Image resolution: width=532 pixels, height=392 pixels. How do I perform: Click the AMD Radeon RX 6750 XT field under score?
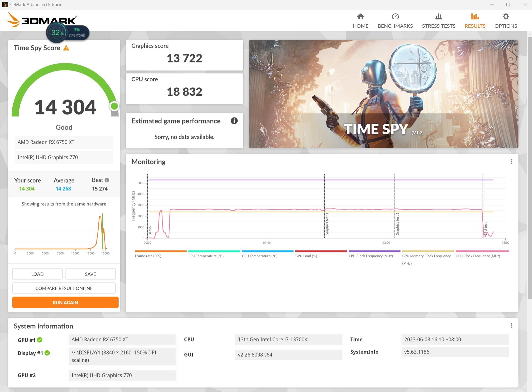[64, 142]
